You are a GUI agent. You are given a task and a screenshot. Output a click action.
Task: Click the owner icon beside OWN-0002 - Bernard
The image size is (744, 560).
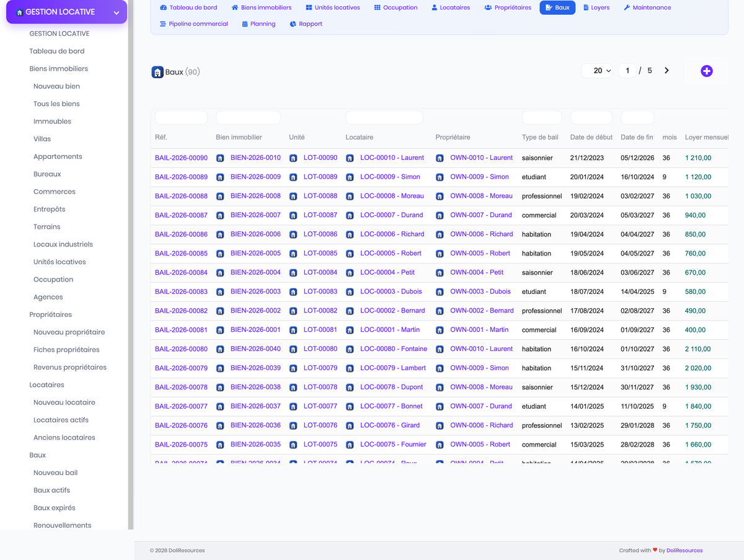[440, 311]
